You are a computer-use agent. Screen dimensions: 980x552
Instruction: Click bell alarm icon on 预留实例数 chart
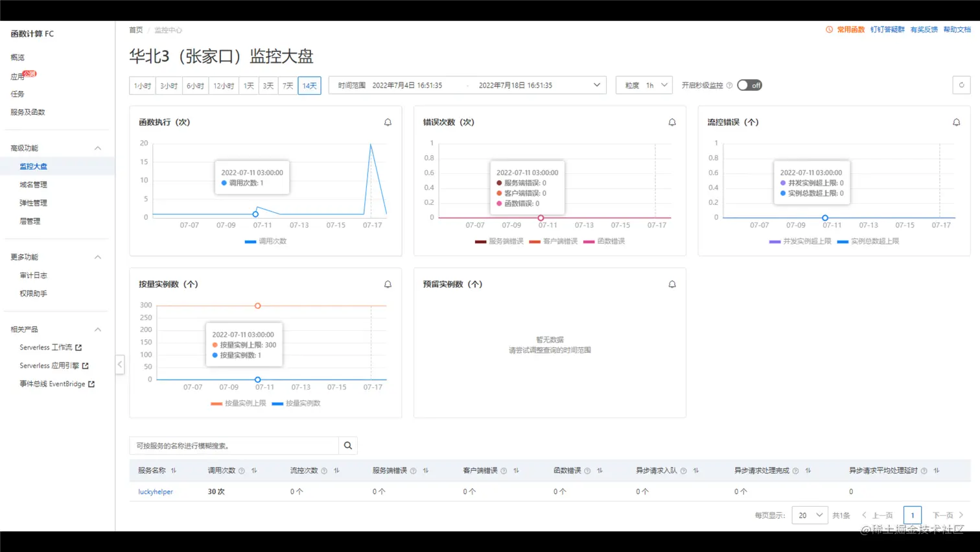pos(672,284)
